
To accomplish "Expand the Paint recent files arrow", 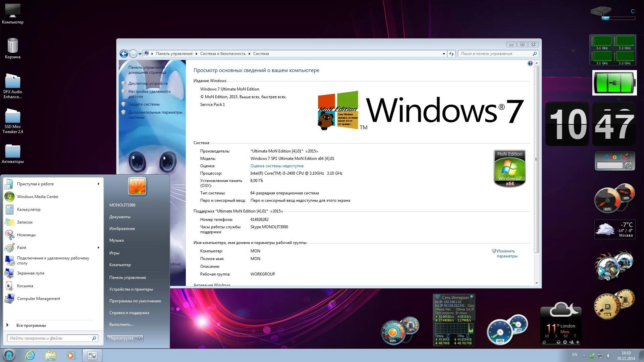I will click(x=98, y=248).
